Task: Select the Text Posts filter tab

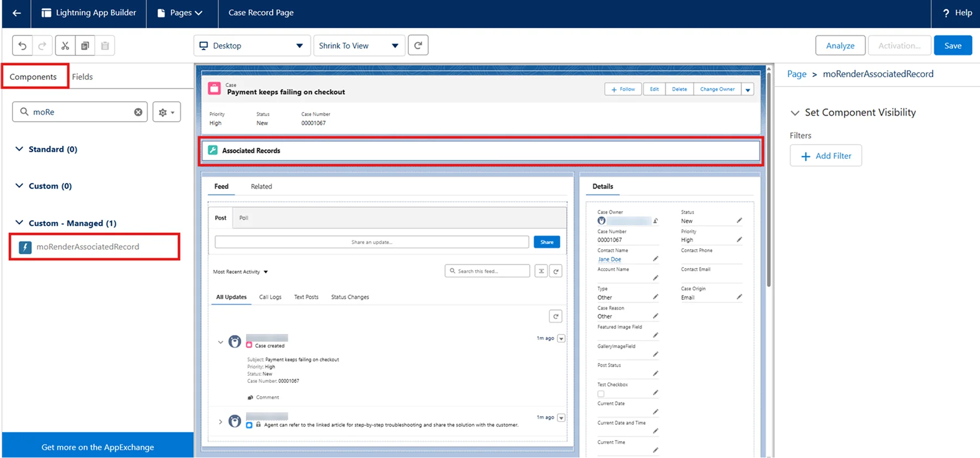Action: click(x=306, y=297)
